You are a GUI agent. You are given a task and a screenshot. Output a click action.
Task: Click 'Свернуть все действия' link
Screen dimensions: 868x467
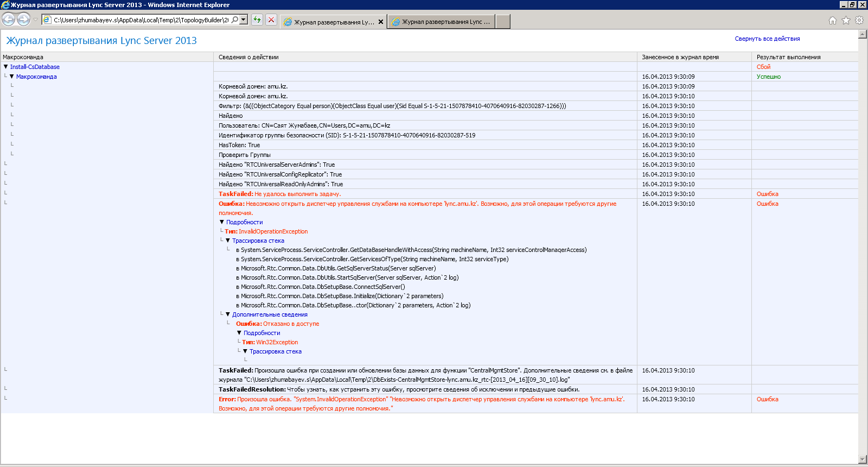[x=767, y=39]
